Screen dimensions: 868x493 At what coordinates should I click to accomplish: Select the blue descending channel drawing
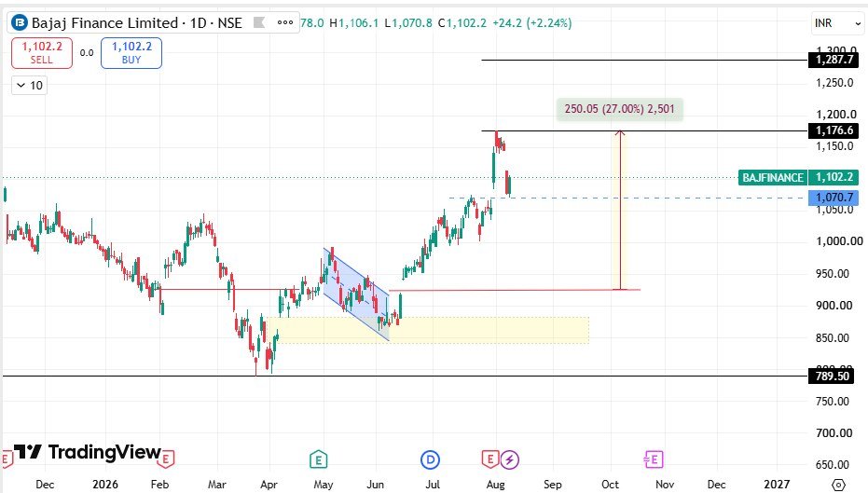(x=357, y=296)
